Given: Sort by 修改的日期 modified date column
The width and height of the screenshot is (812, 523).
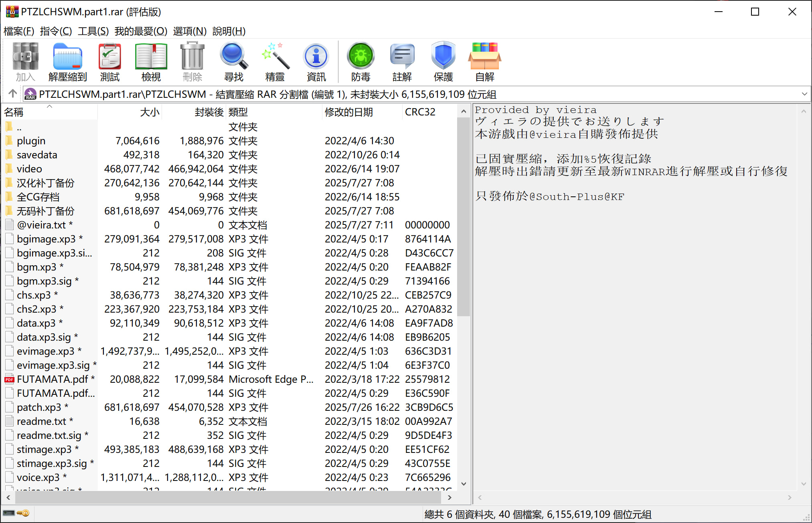Looking at the screenshot, I should point(348,112).
